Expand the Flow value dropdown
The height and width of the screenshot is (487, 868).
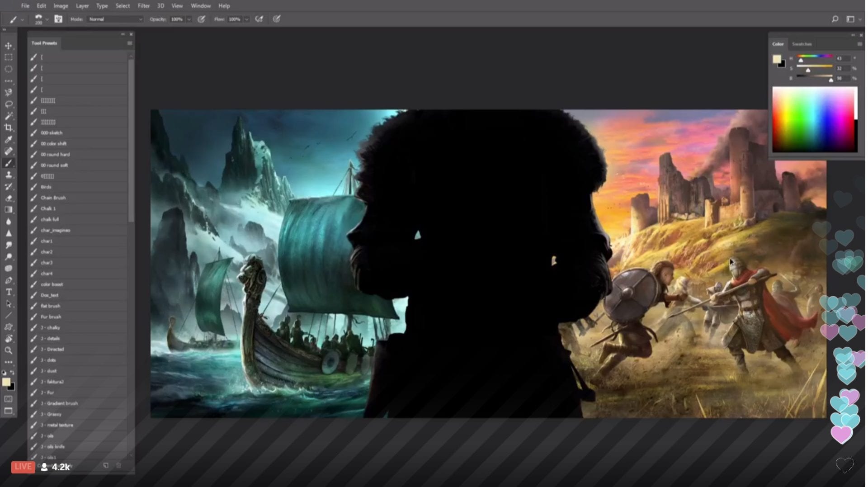point(246,19)
